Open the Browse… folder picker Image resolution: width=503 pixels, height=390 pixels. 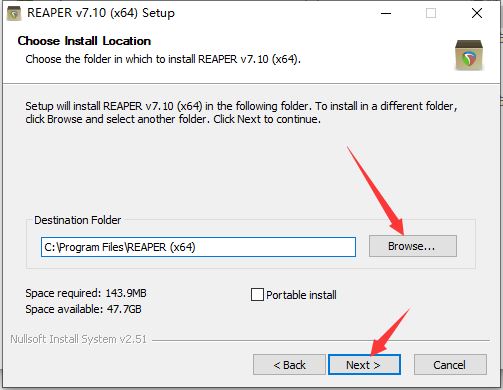point(413,246)
